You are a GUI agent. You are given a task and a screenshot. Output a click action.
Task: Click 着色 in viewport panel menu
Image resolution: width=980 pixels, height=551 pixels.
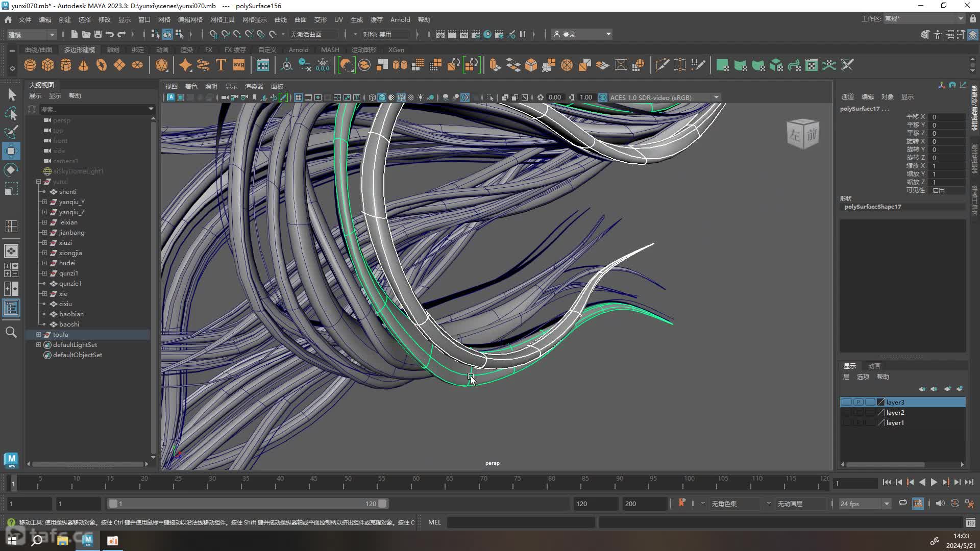click(x=191, y=86)
